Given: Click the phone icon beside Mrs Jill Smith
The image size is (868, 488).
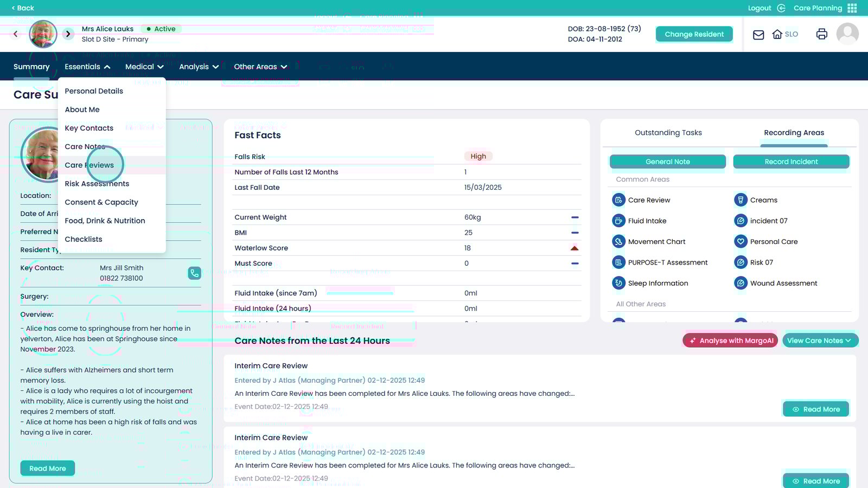Looking at the screenshot, I should (x=194, y=273).
